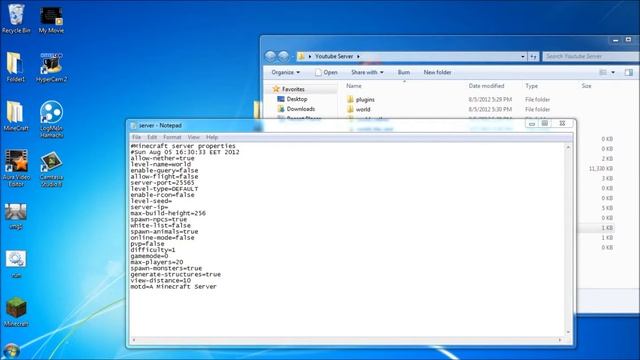Open the Notepad File menu
Viewport: 640px width, 360px height.
136,137
